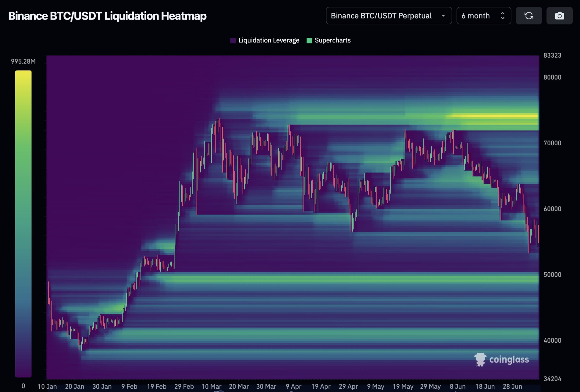Click the caret arrow in pair selector
The width and height of the screenshot is (580, 392).
[443, 16]
